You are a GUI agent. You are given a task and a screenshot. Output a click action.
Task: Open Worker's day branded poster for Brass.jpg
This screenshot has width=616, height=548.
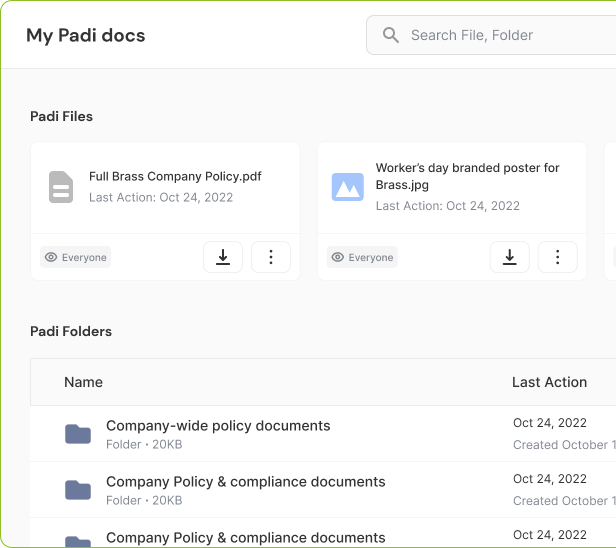click(467, 176)
